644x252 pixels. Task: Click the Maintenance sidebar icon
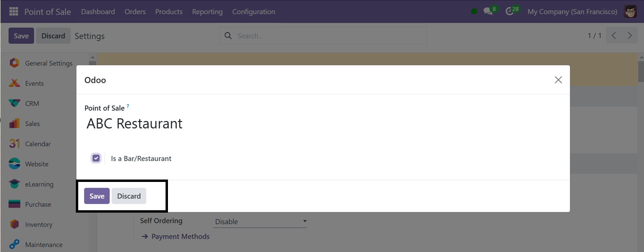14,244
